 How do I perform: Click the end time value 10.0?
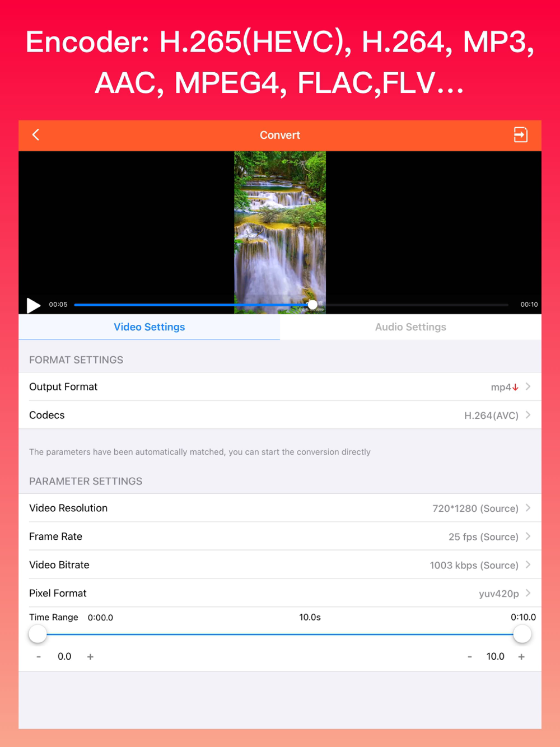click(x=496, y=656)
